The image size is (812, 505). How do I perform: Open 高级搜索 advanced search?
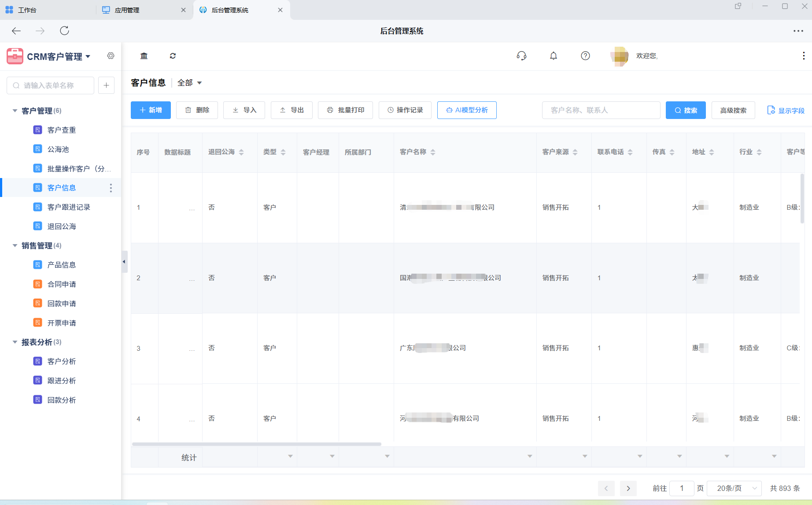click(733, 110)
